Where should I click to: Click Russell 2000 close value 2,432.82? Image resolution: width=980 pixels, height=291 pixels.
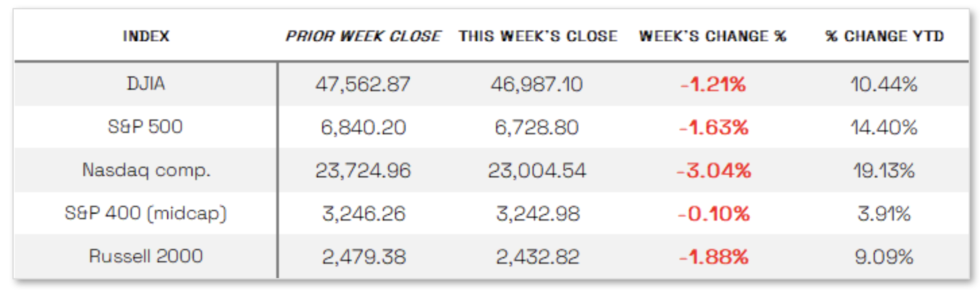tap(537, 256)
